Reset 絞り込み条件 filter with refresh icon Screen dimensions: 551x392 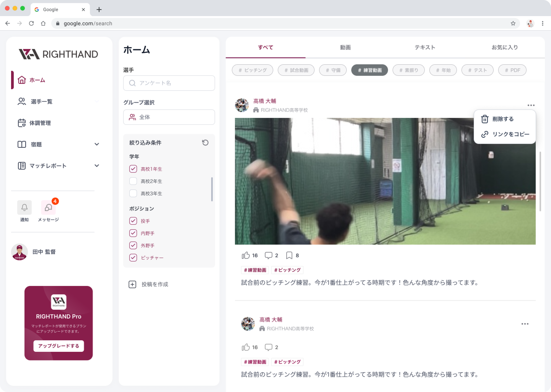[x=205, y=143]
